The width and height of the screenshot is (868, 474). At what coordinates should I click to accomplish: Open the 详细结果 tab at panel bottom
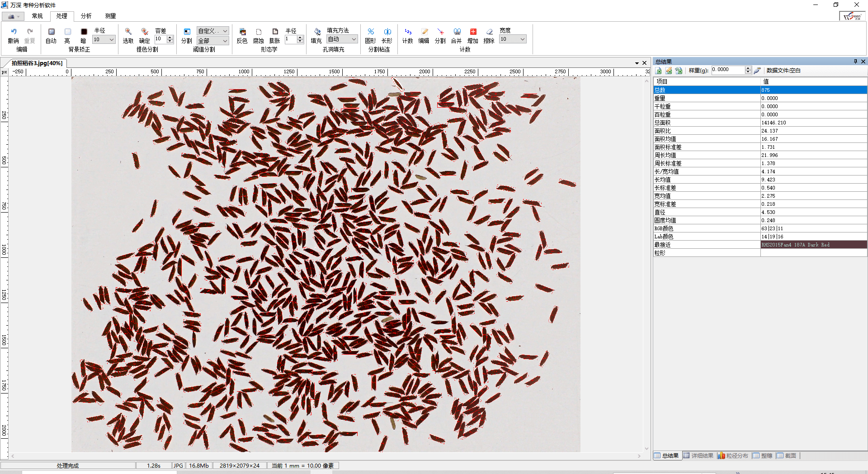click(x=698, y=455)
